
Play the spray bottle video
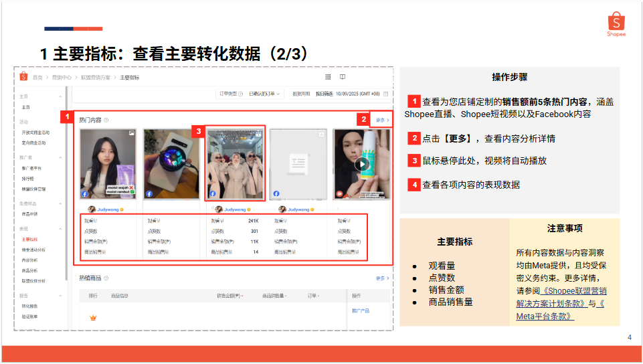[x=362, y=165]
